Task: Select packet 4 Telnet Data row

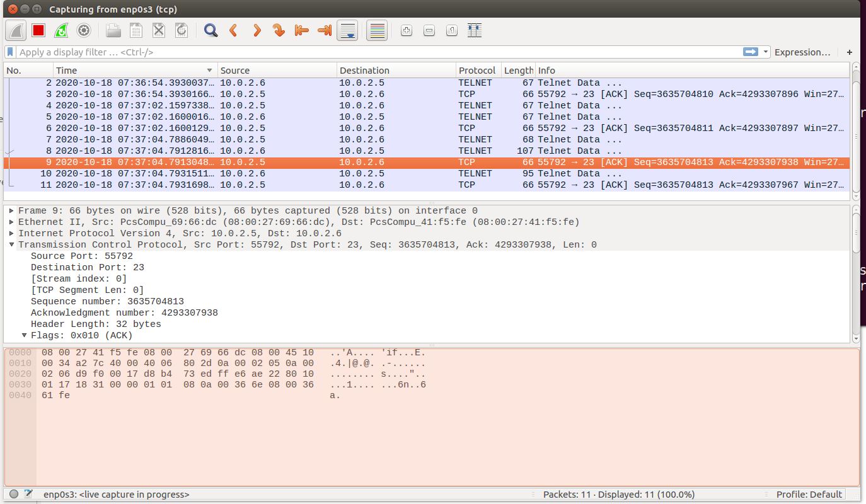Action: click(427, 105)
